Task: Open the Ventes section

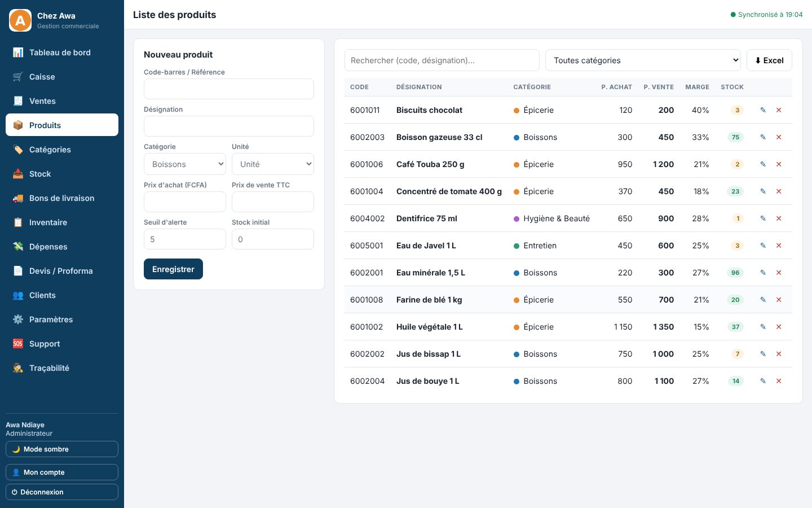Action: 62,101
